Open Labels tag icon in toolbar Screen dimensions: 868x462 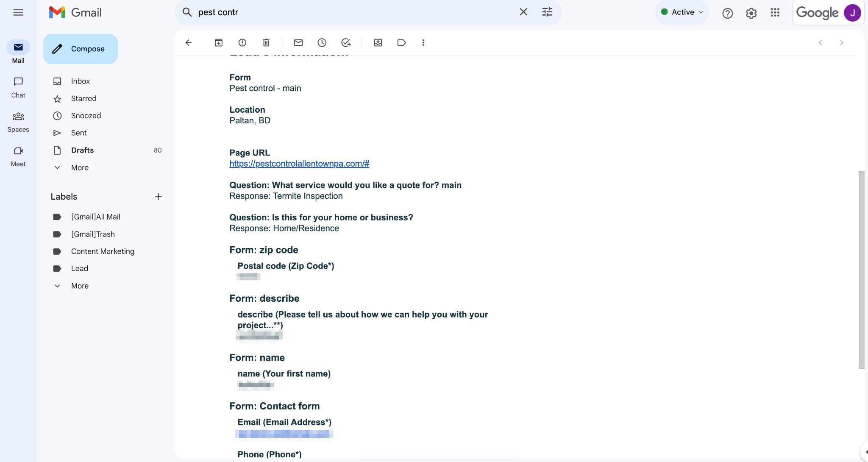[401, 42]
